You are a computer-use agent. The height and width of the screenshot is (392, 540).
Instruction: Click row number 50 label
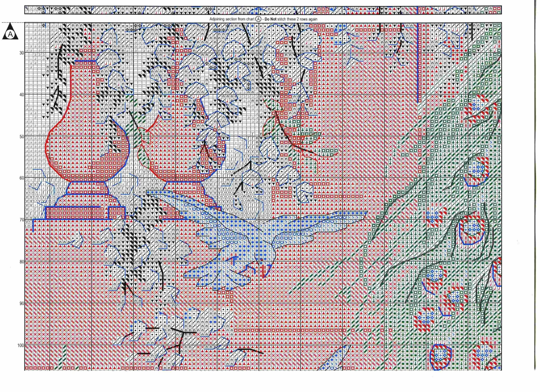pos(22,136)
